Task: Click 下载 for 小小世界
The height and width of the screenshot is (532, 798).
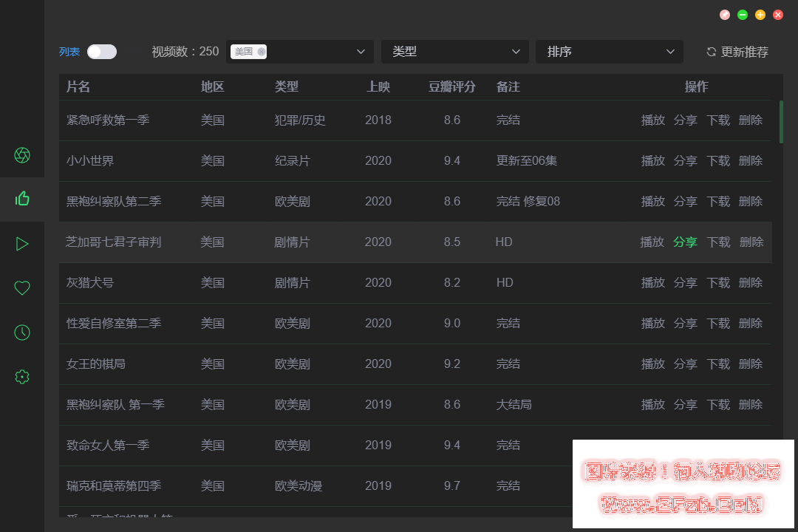Action: [717, 160]
